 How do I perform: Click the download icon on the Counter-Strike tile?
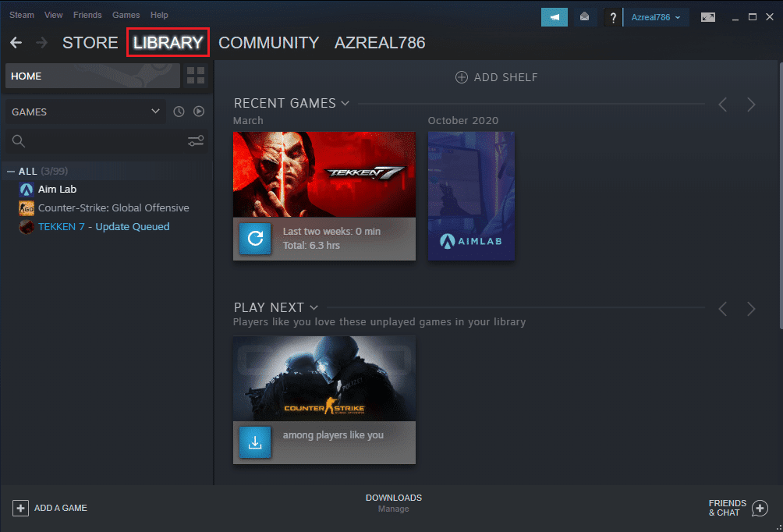tap(255, 442)
